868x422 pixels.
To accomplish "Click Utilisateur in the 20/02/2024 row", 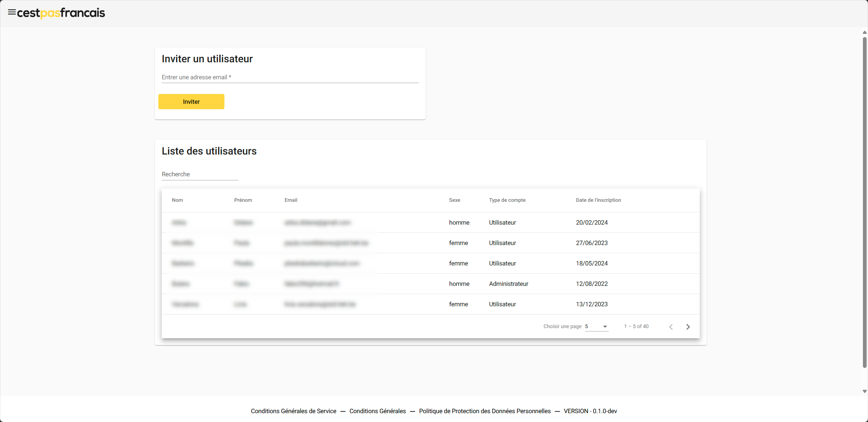I will click(x=503, y=223).
